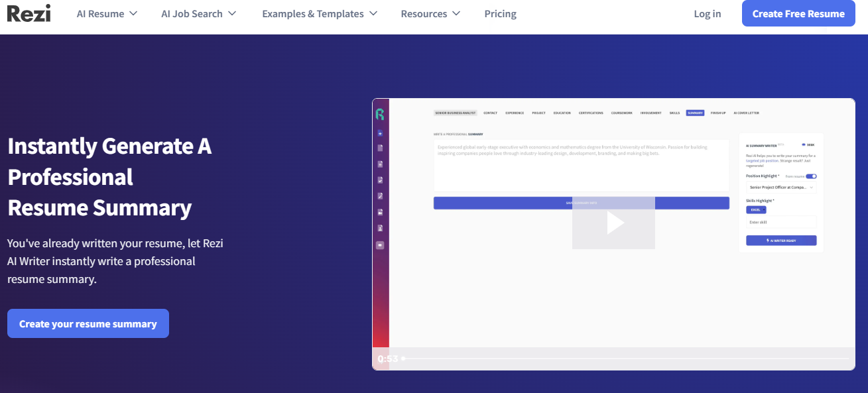Click the person document icon in video sidebar
Viewport: 868px width, 393px height.
pyautogui.click(x=380, y=228)
